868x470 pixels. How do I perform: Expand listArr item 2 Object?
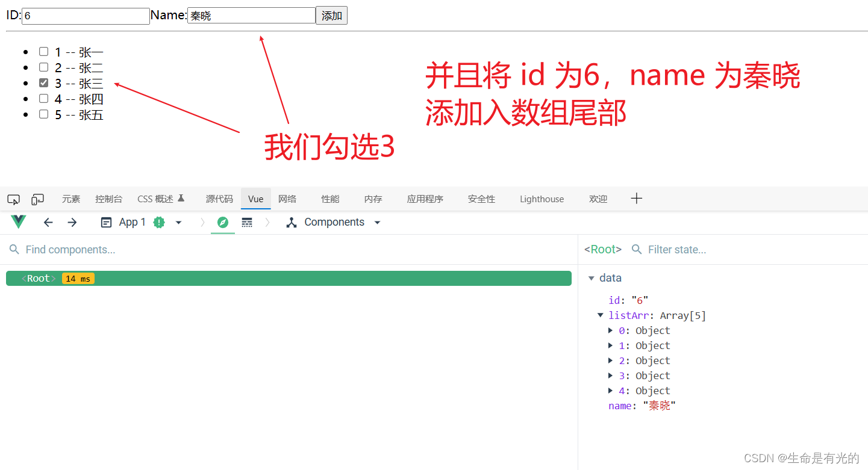point(611,360)
